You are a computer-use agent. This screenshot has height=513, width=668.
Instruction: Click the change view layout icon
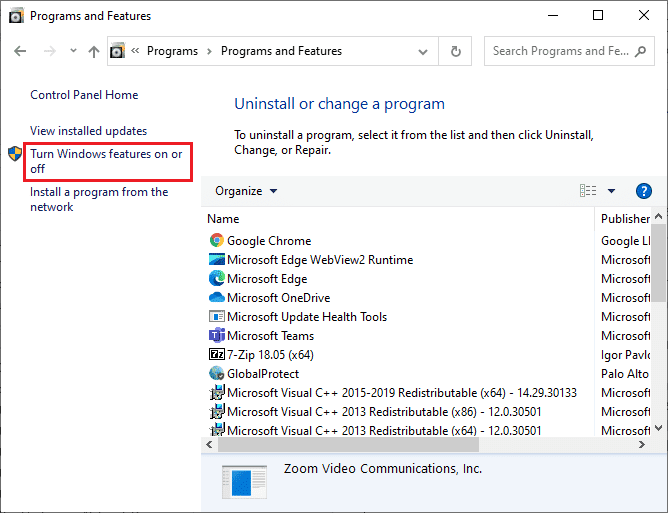point(588,191)
